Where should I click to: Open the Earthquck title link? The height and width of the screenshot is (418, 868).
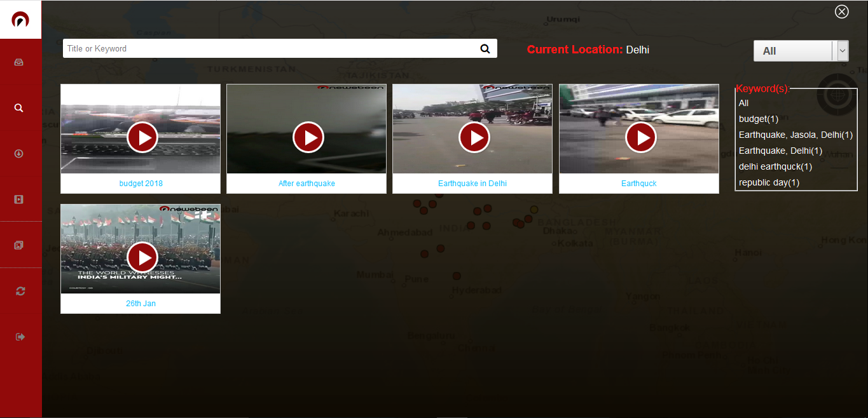639,184
